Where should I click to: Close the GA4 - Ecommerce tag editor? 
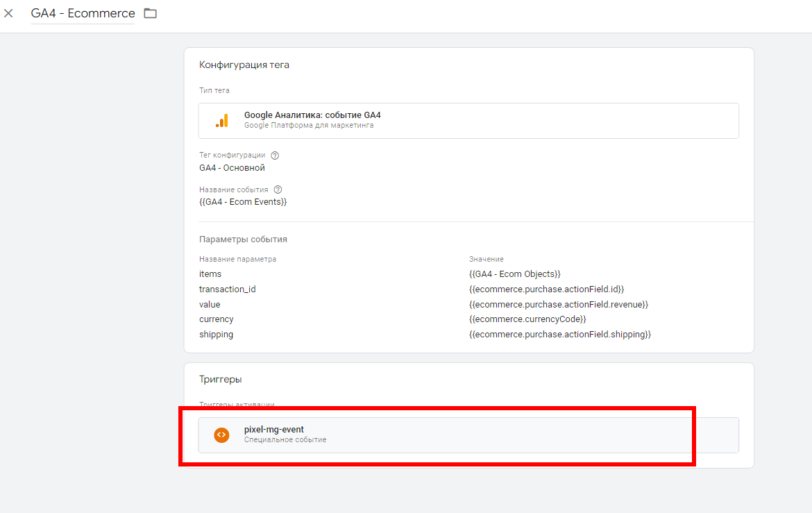pos(8,13)
